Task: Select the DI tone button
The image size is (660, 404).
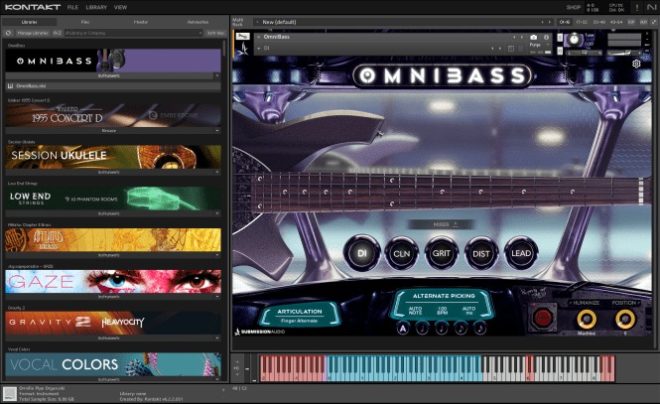Action: (x=362, y=253)
